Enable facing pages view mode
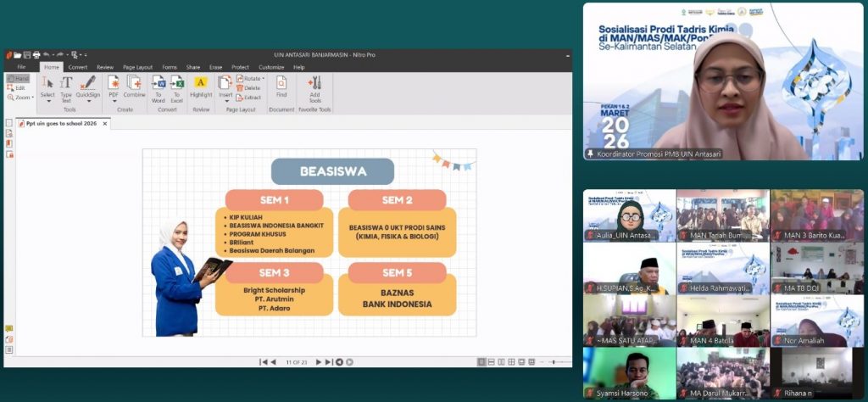This screenshot has width=868, height=402. [502, 362]
